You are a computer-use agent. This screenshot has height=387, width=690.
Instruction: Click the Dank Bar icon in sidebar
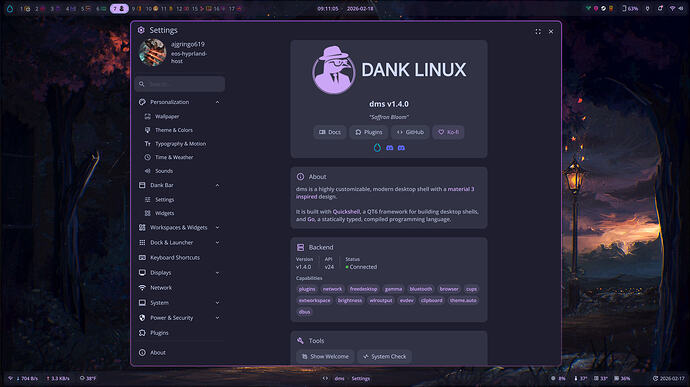(142, 185)
